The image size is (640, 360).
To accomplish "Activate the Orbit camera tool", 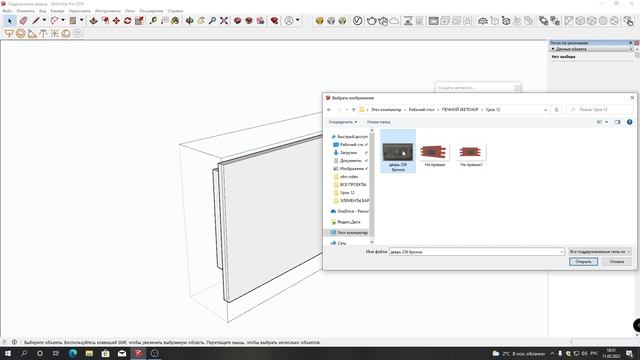I will tap(189, 20).
